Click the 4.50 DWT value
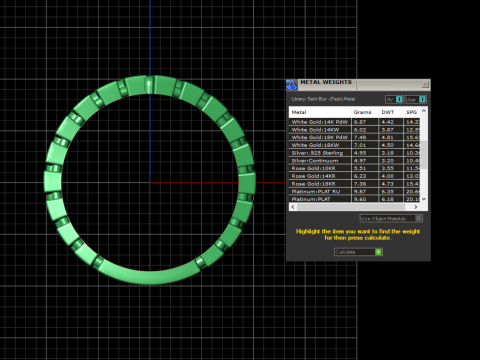The image size is (480, 360). [388, 145]
